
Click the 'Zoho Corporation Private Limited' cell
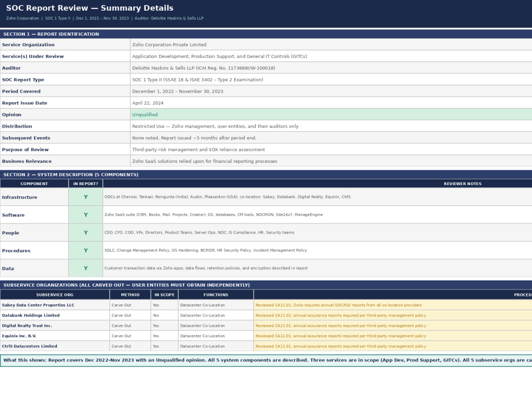[x=331, y=45]
